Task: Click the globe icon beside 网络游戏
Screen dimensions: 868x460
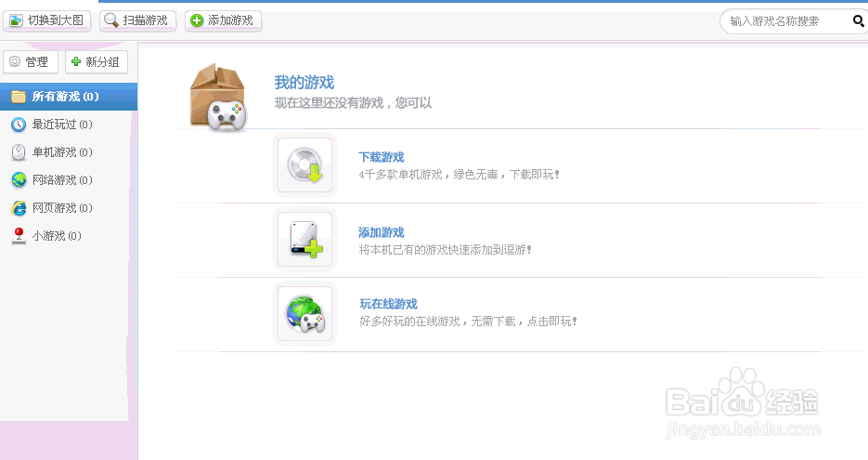Action: click(x=19, y=179)
